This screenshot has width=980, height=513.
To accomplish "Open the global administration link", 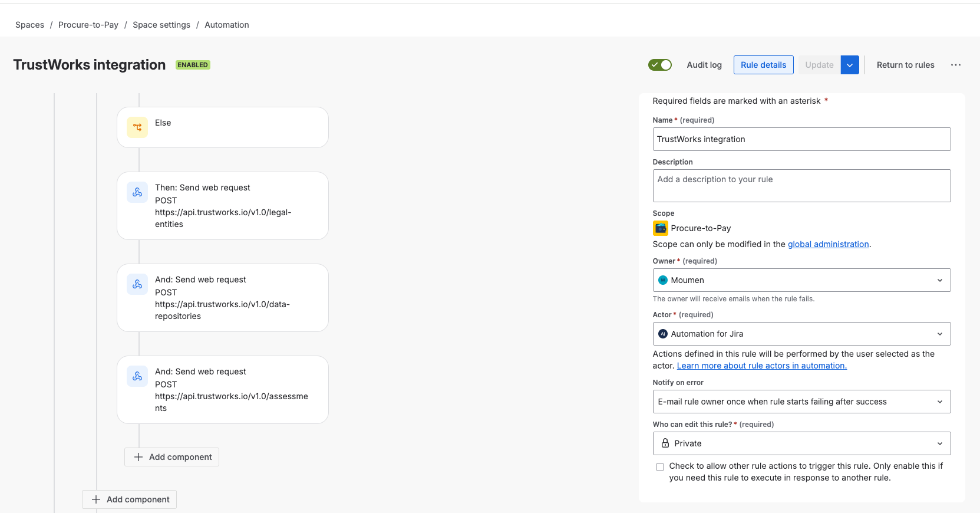I will (x=828, y=244).
